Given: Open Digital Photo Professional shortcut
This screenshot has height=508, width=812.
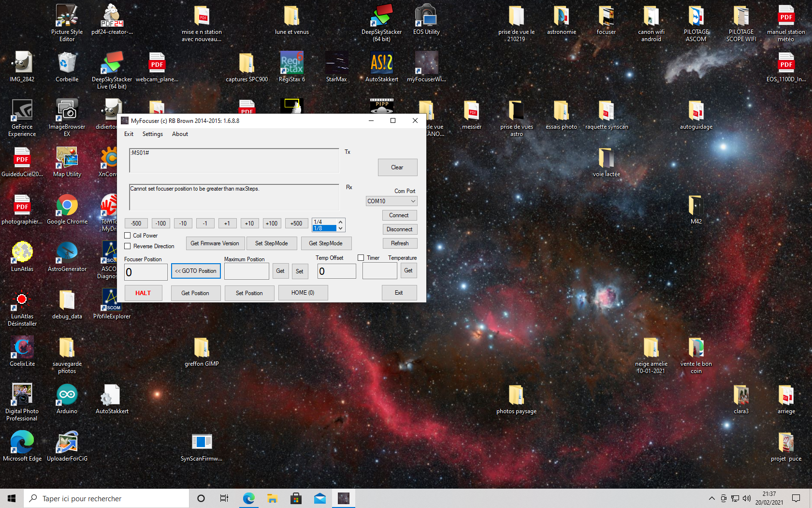Looking at the screenshot, I should [22, 402].
